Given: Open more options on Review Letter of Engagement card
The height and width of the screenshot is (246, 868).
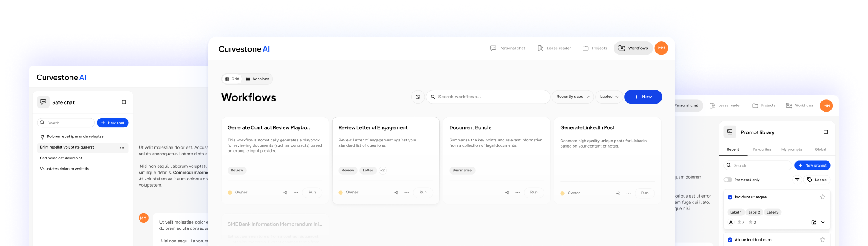Looking at the screenshot, I should point(407,193).
